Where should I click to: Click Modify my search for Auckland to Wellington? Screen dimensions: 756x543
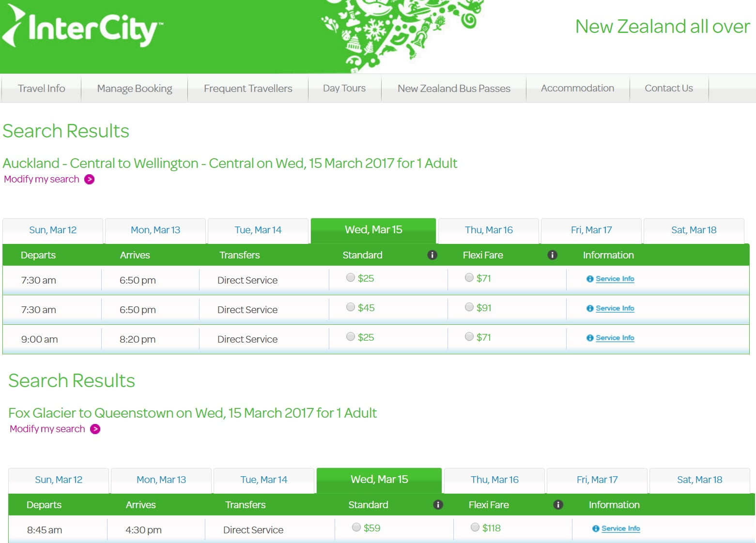click(x=42, y=179)
